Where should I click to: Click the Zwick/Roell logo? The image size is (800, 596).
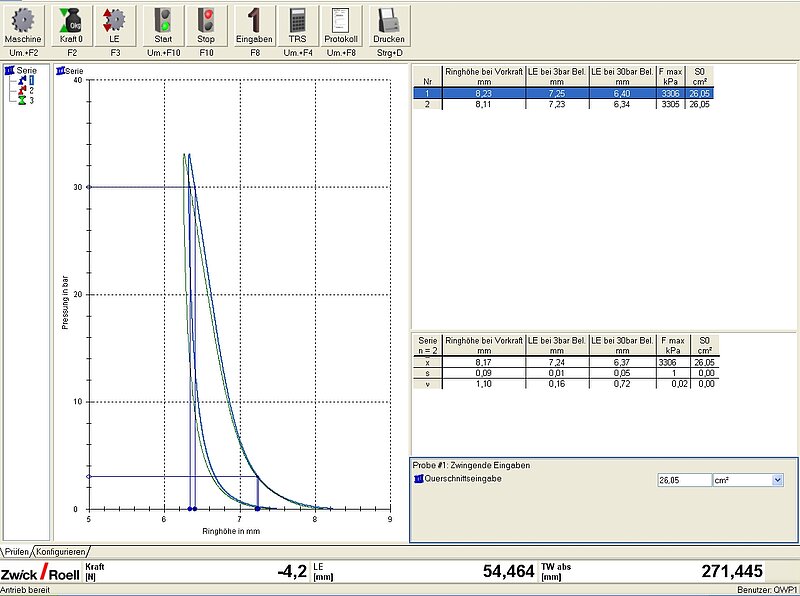40,573
